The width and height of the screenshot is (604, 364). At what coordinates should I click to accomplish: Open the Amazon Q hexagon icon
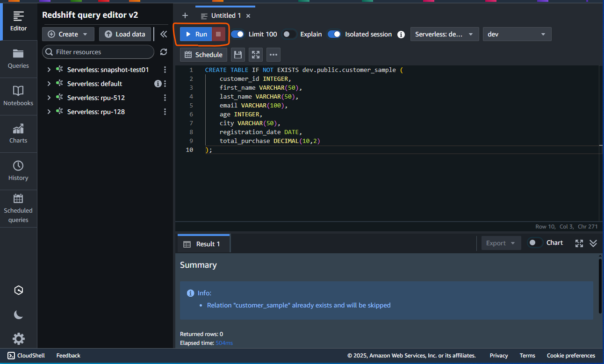click(18, 290)
